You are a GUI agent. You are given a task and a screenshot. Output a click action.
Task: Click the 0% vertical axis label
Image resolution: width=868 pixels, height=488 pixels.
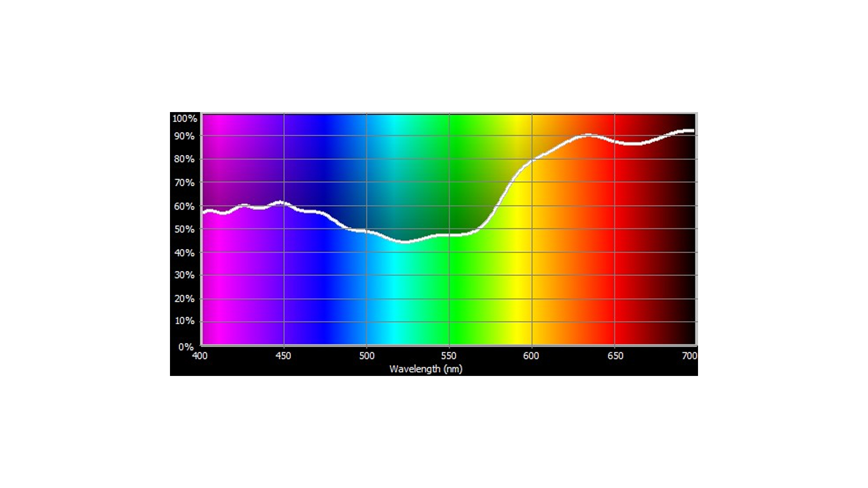coord(186,347)
